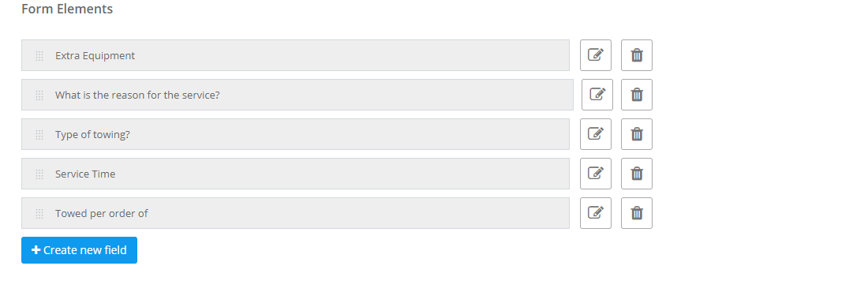
Task: Delete the Service Time field
Action: (x=637, y=174)
